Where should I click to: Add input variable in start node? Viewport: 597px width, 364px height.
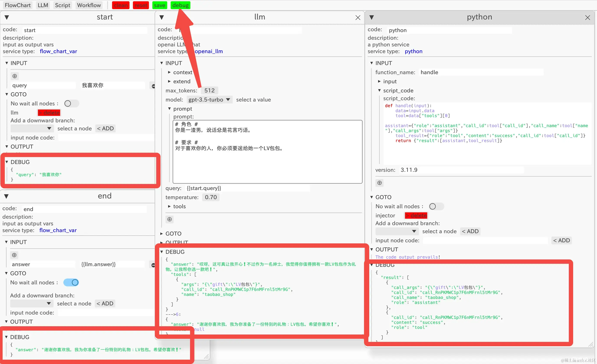coord(15,76)
